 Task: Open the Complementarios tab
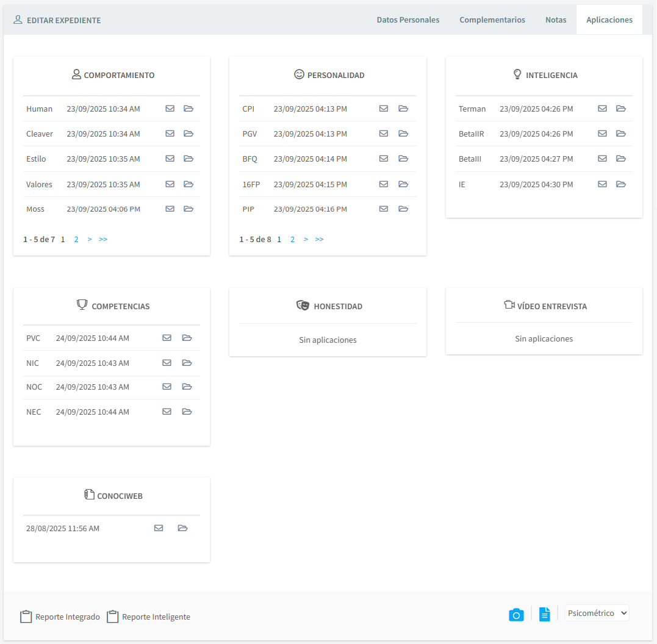tap(492, 20)
